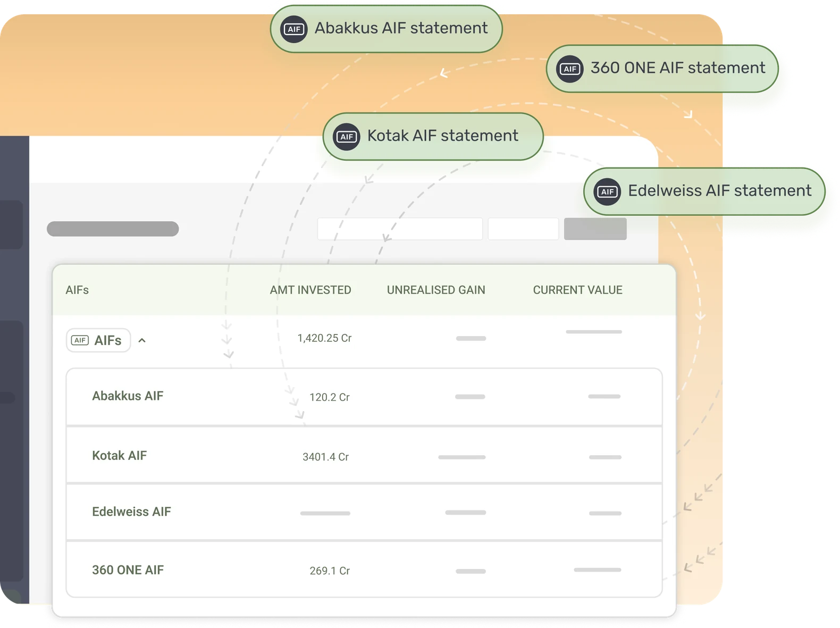Click the 120.2 Cr Abakkus amount
840x628 pixels.
(x=330, y=397)
